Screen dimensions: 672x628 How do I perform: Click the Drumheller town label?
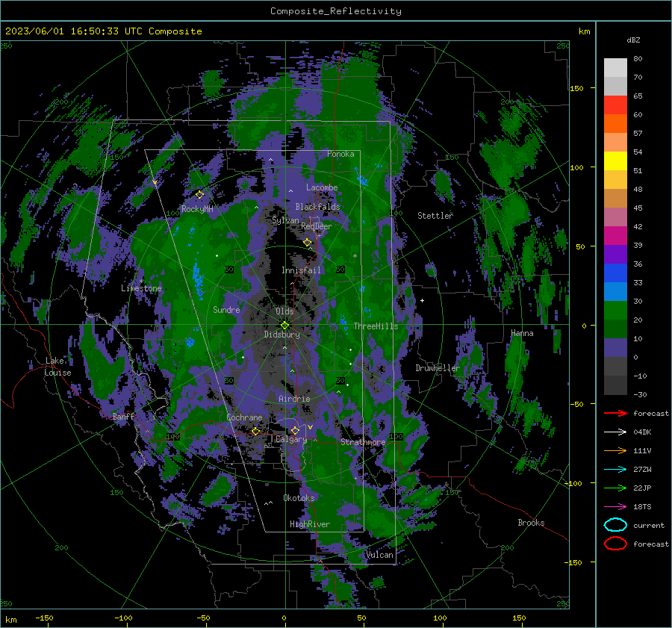437,368
